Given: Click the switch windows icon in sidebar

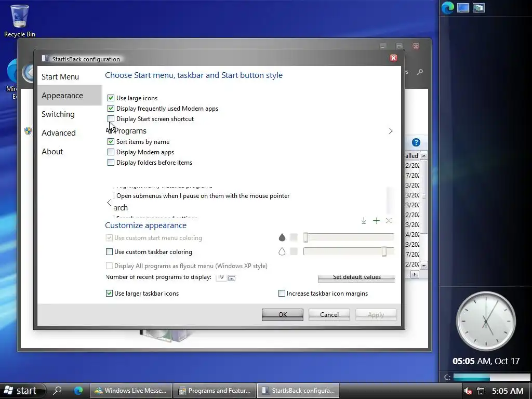Looking at the screenshot, I should tap(478, 8).
